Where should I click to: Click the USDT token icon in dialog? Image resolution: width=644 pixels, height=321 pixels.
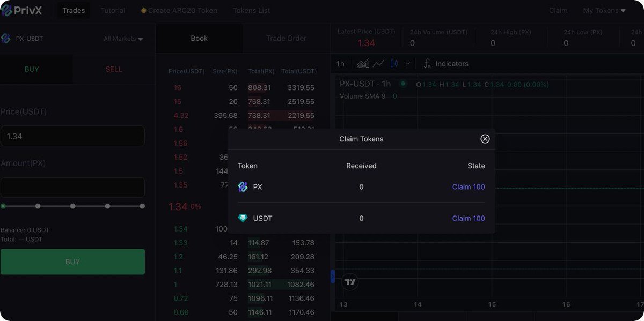[x=243, y=218]
